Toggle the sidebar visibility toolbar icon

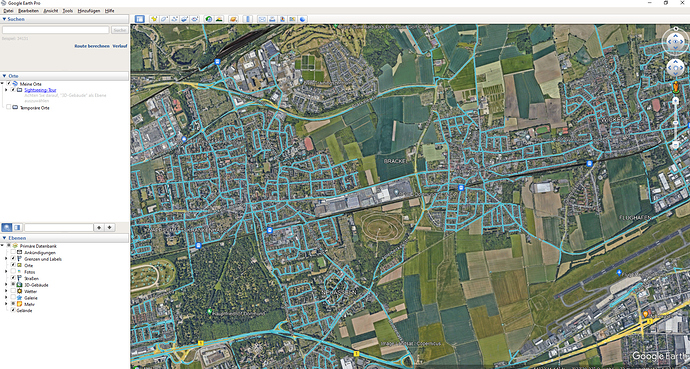139,19
